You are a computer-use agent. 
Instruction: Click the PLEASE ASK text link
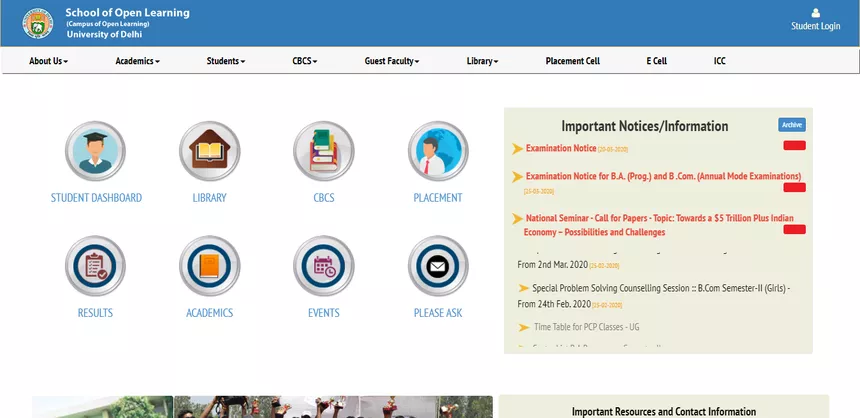[438, 313]
